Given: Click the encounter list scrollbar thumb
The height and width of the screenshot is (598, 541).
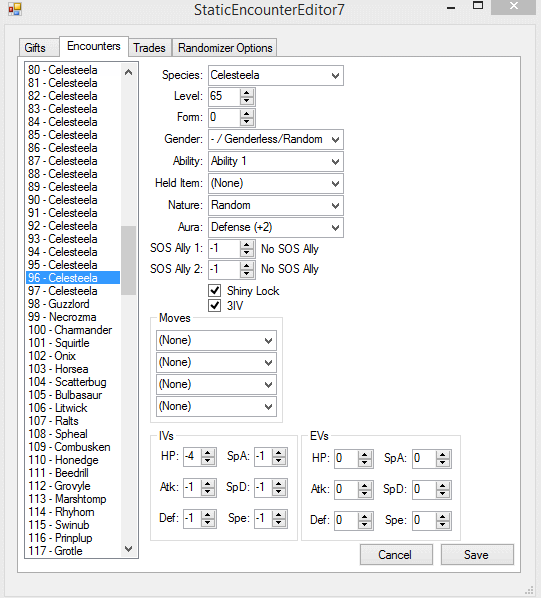Looking at the screenshot, I should pos(128,260).
